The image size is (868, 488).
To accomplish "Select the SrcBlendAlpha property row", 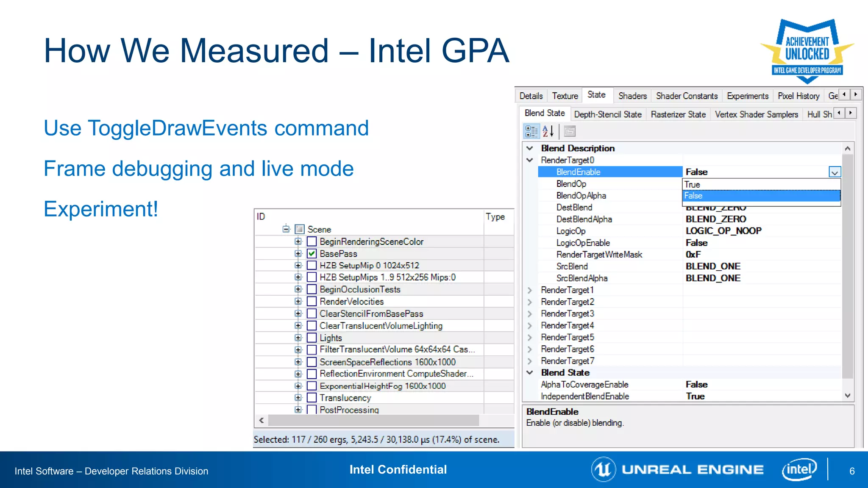I will point(690,278).
